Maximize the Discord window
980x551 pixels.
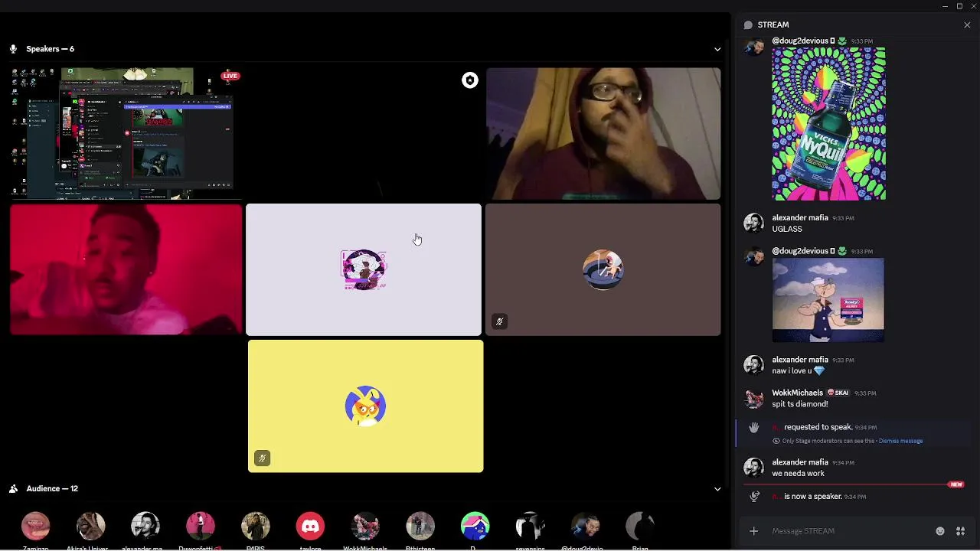pyautogui.click(x=960, y=6)
